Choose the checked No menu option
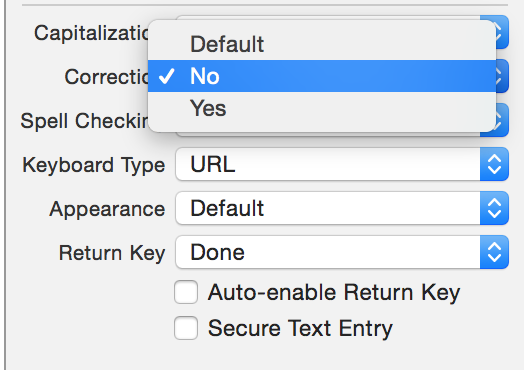Viewport: 524px width, 370px height. click(x=322, y=76)
